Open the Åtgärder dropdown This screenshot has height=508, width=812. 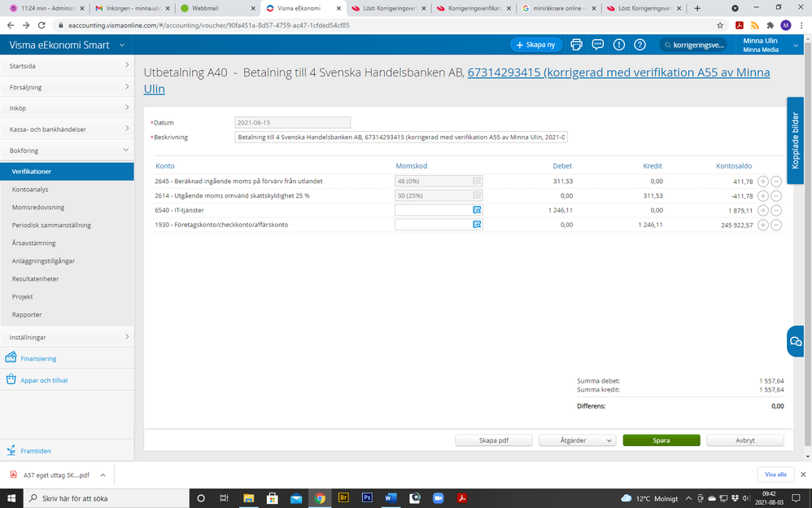pos(578,440)
